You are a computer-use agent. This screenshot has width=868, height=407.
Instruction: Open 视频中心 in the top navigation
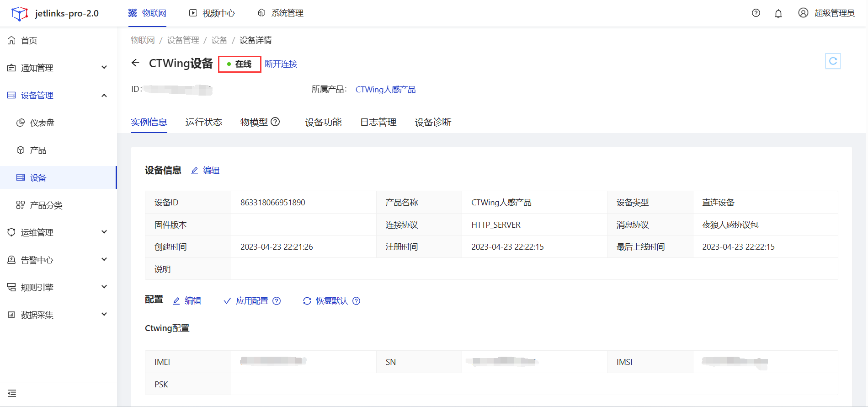point(213,13)
